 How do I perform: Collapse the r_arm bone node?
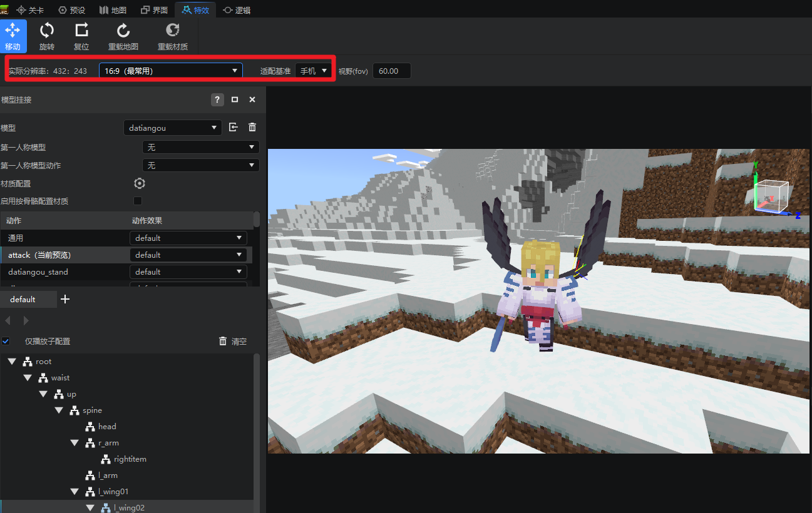pyautogui.click(x=75, y=443)
